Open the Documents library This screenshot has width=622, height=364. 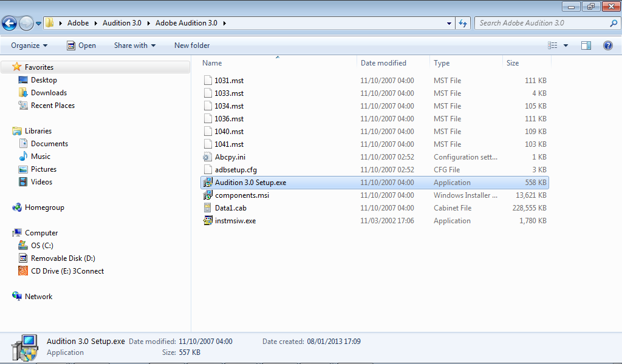[49, 144]
